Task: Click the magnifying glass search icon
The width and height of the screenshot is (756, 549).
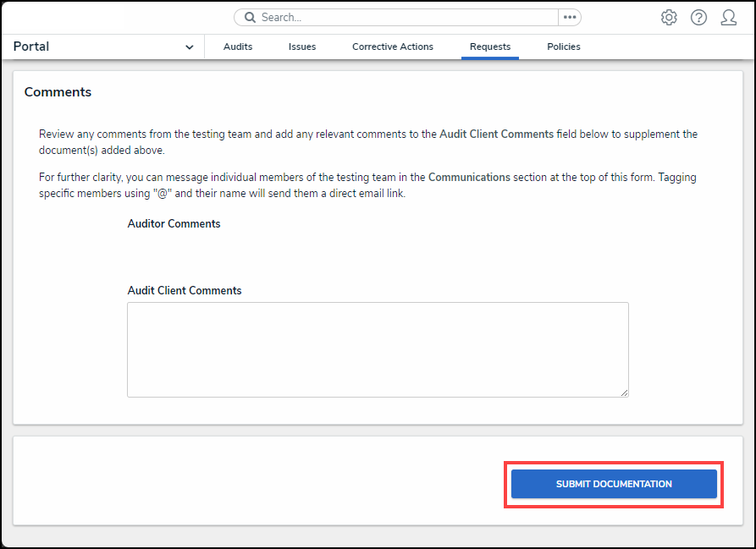Action: [250, 18]
